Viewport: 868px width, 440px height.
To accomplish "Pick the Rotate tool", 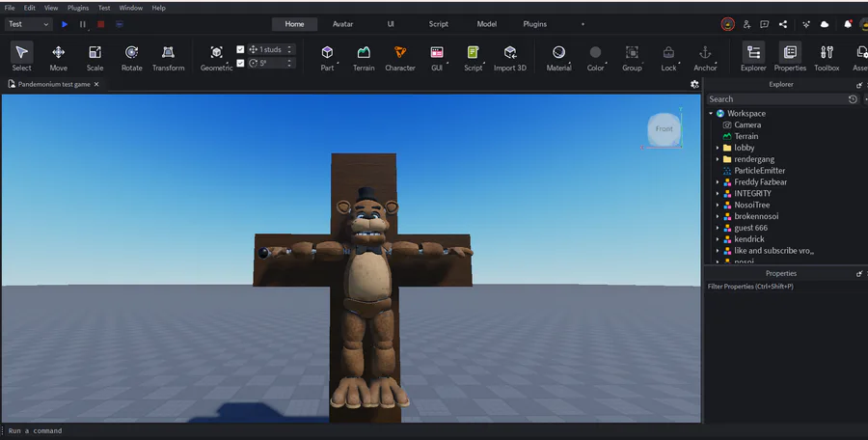I will pos(132,57).
